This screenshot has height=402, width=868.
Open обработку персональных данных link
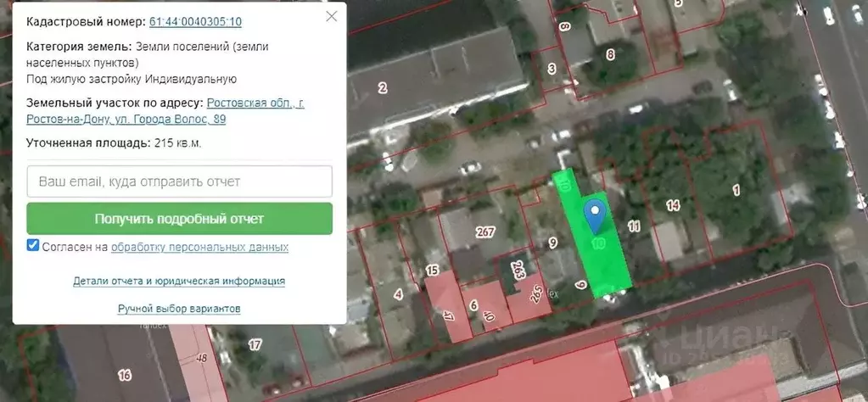[x=199, y=247]
